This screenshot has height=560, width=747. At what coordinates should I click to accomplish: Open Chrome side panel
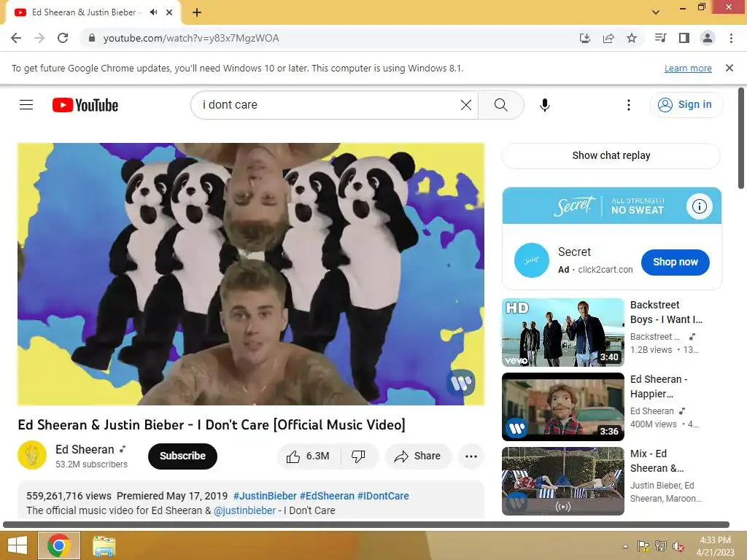684,38
